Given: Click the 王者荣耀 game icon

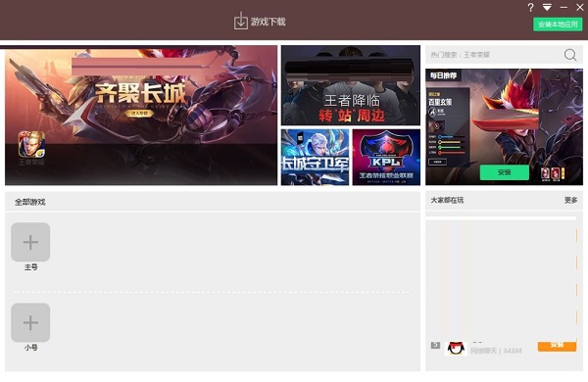Looking at the screenshot, I should (x=32, y=144).
